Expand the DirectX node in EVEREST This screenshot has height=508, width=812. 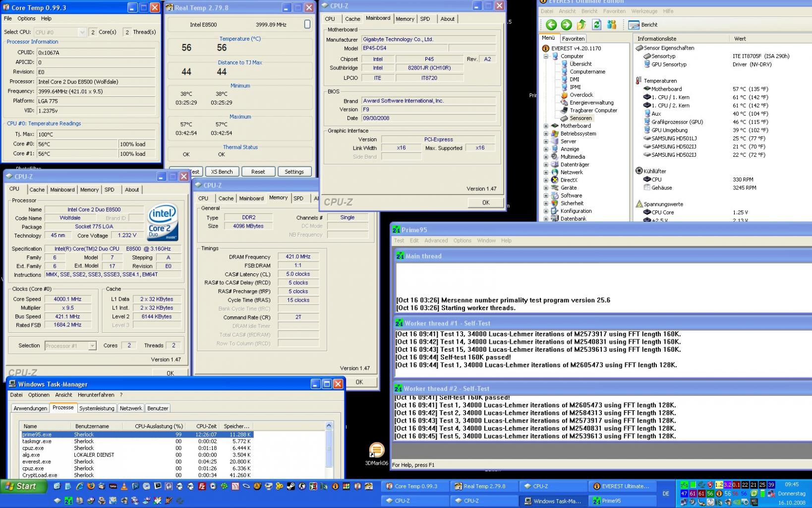coord(546,180)
